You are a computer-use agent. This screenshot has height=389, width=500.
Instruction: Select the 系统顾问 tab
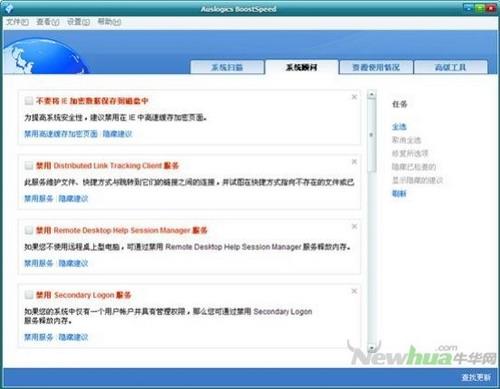pyautogui.click(x=302, y=67)
